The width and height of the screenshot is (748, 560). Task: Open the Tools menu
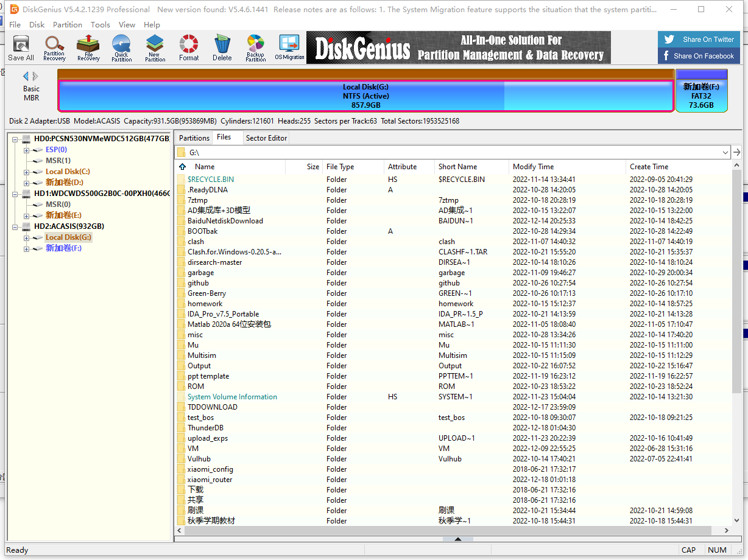coord(101,24)
